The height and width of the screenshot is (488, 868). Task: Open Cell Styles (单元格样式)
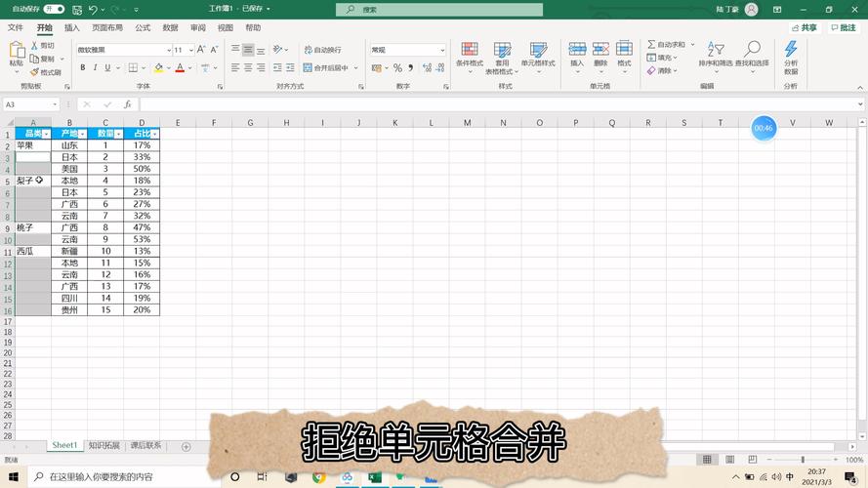tap(538, 58)
